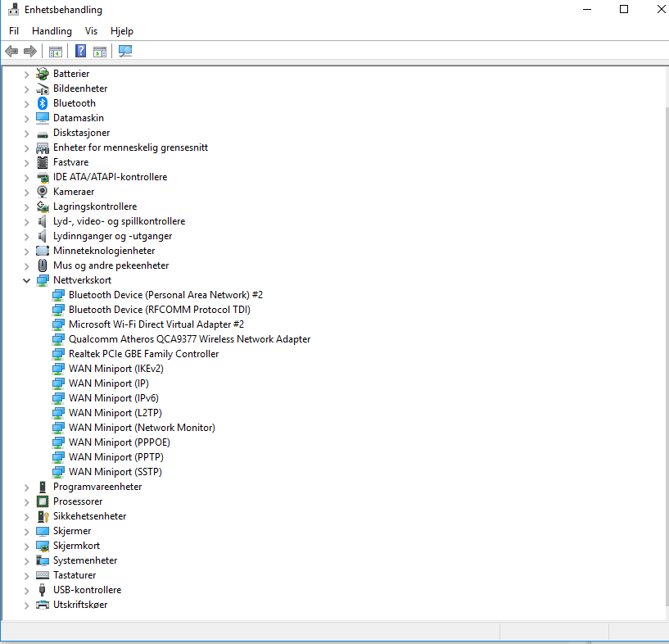The image size is (669, 644).
Task: Click the Sikkehetsenheter key icon
Action: [x=43, y=516]
